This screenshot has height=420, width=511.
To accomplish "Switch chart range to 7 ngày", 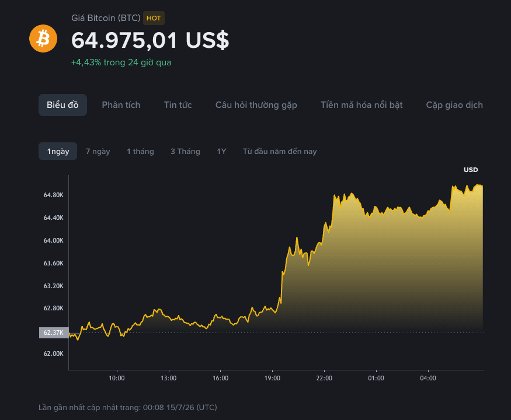I will pyautogui.click(x=98, y=152).
